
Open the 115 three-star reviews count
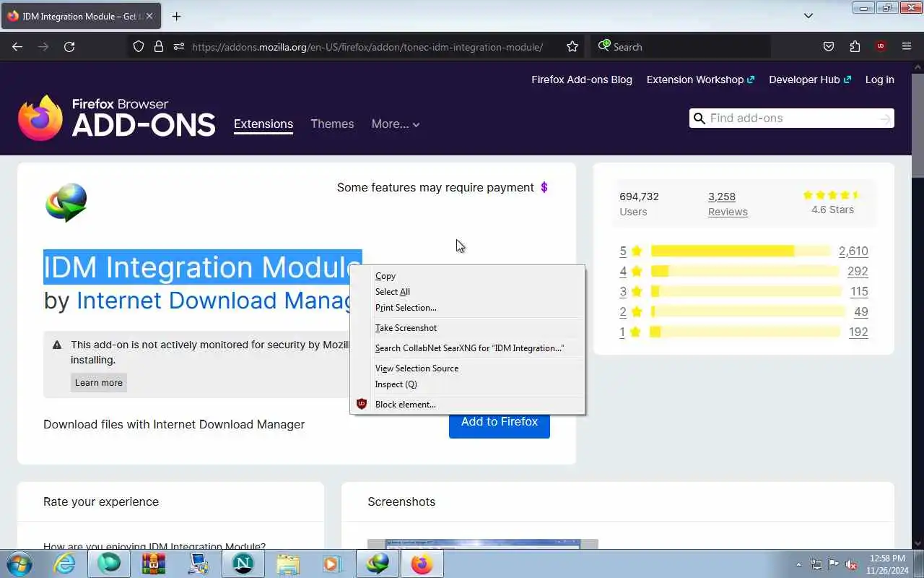[x=859, y=292]
